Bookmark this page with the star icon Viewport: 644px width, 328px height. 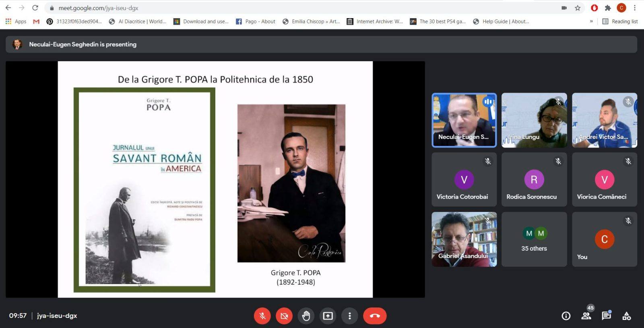578,8
